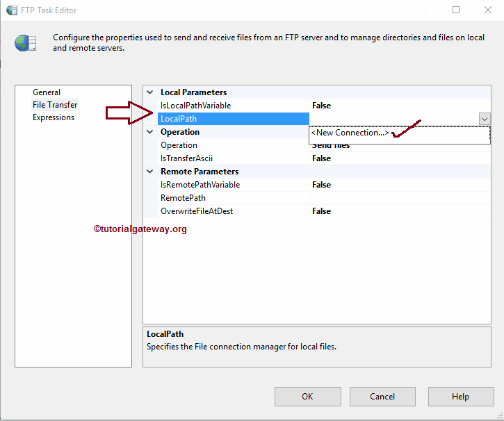Click the FTP Task Editor title bar icon

pos(12,10)
